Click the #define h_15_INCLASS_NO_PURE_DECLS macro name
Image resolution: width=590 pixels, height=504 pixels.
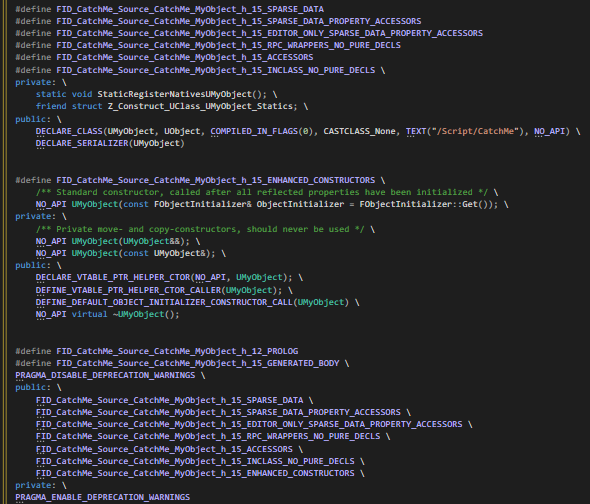(216, 70)
